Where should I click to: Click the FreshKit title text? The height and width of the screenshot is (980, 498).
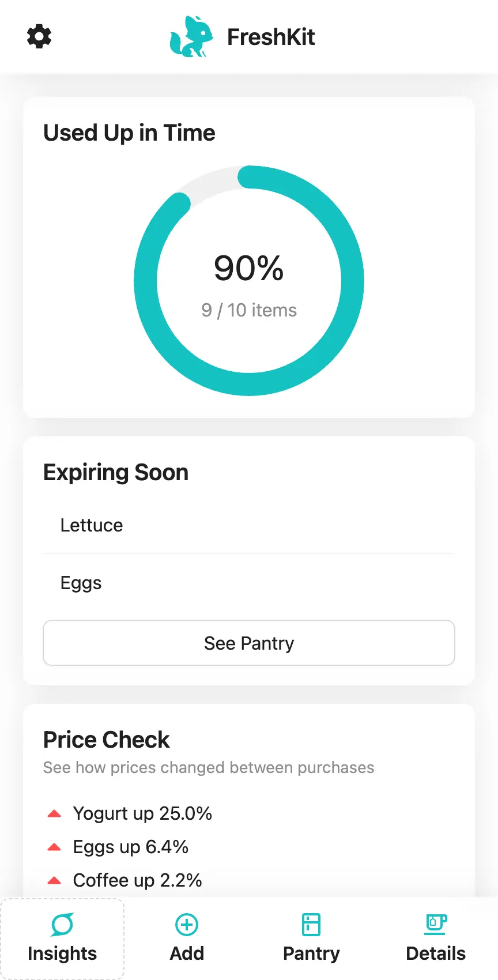[271, 37]
